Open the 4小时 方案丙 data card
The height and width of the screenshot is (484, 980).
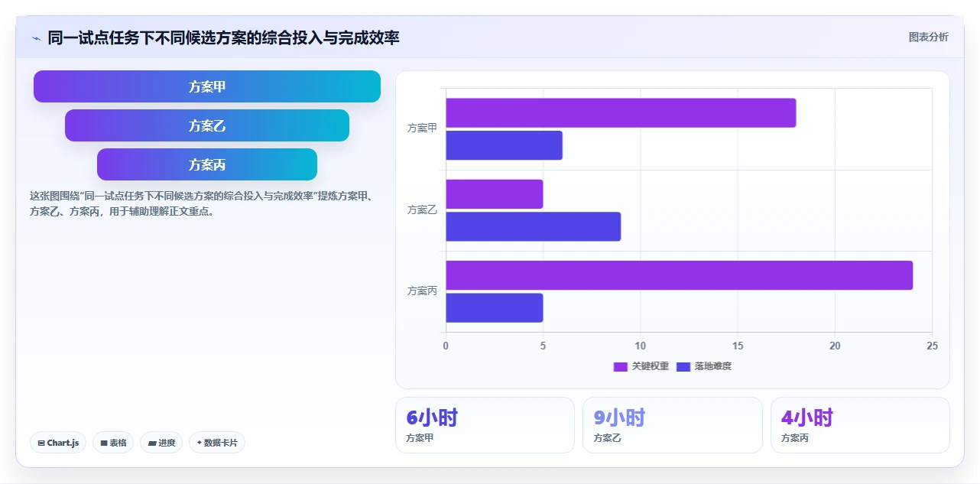860,425
